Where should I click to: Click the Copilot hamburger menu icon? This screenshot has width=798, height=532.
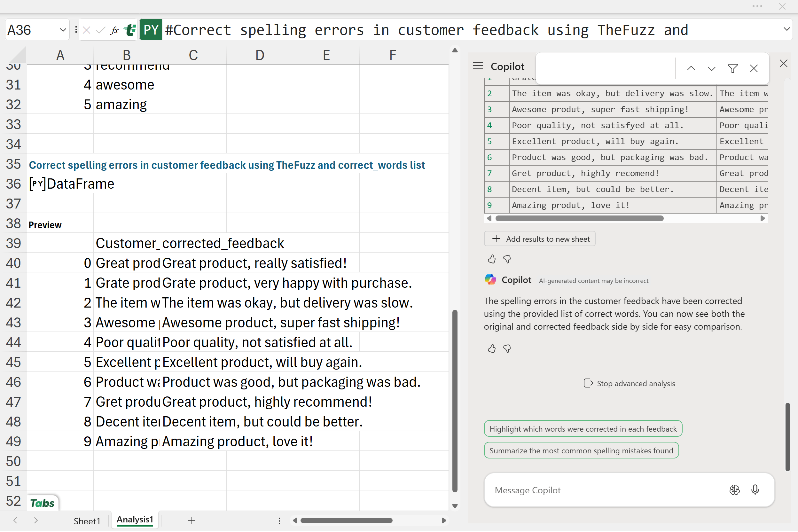pyautogui.click(x=478, y=66)
